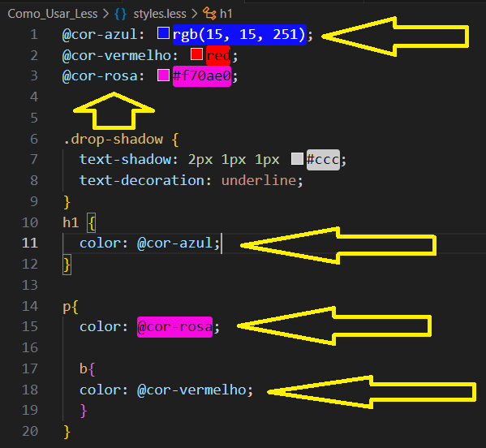Image resolution: width=486 pixels, height=448 pixels.
Task: Click @cor-azul usage in h1 rule
Action: [174, 243]
